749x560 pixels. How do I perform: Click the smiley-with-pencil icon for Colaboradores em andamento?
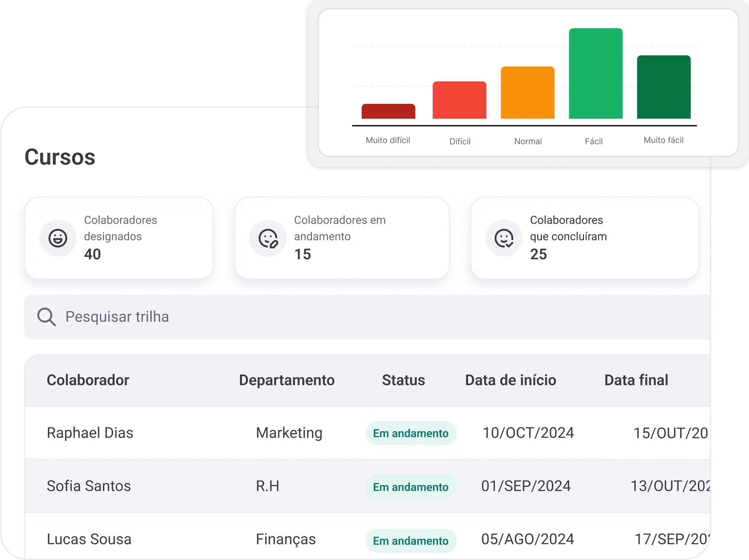point(268,238)
